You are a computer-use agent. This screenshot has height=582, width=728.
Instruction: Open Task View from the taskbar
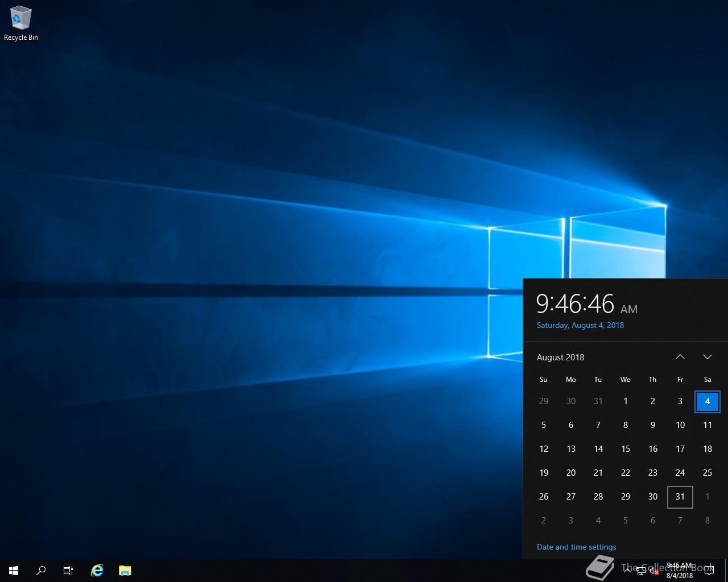tap(68, 571)
